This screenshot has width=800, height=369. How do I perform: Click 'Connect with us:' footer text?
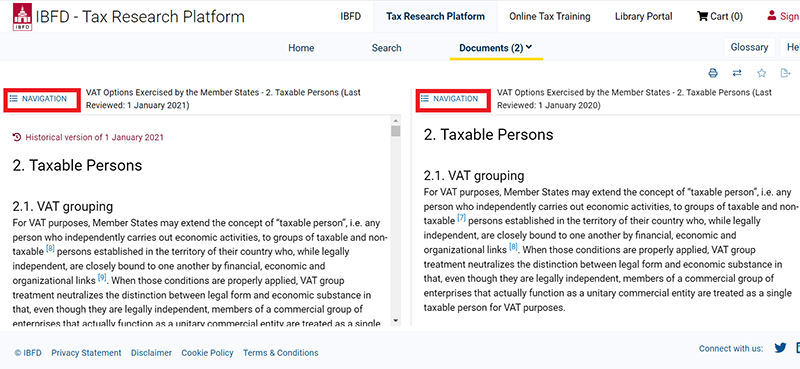coord(731,349)
